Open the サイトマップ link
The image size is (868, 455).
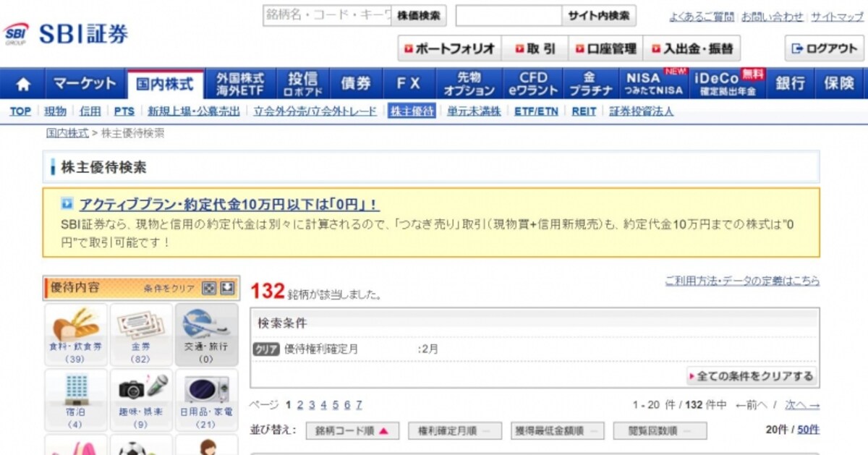pyautogui.click(x=837, y=16)
